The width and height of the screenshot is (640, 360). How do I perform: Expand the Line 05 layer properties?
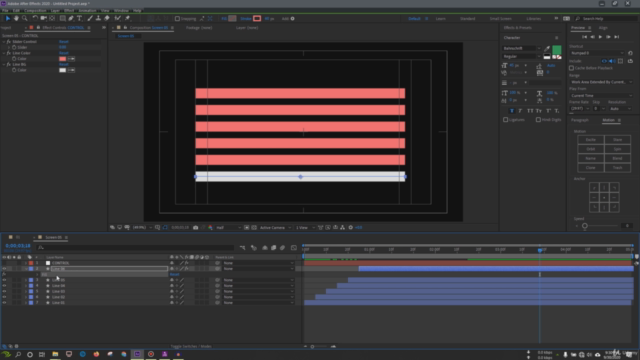26,280
